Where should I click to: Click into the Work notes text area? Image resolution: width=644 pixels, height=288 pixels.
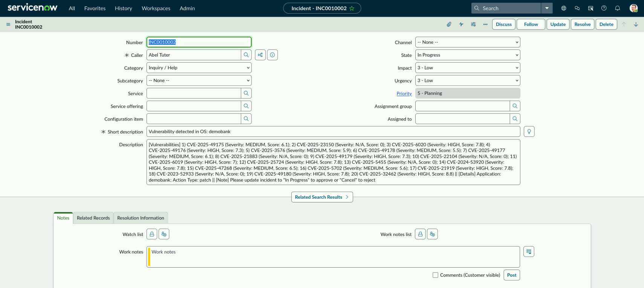pos(333,257)
